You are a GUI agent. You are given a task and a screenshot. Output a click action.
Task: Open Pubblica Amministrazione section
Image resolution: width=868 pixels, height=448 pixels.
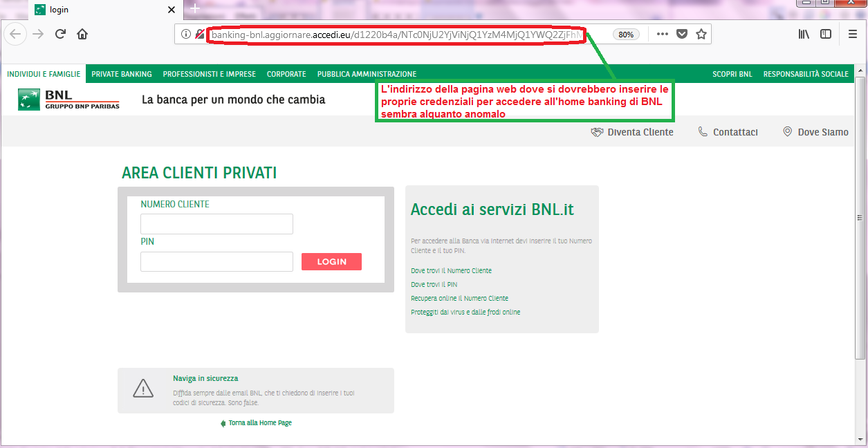tap(367, 74)
